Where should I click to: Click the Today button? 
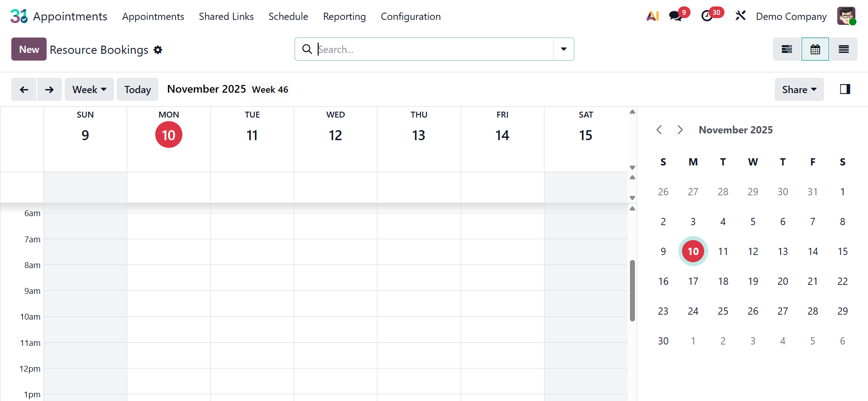138,90
